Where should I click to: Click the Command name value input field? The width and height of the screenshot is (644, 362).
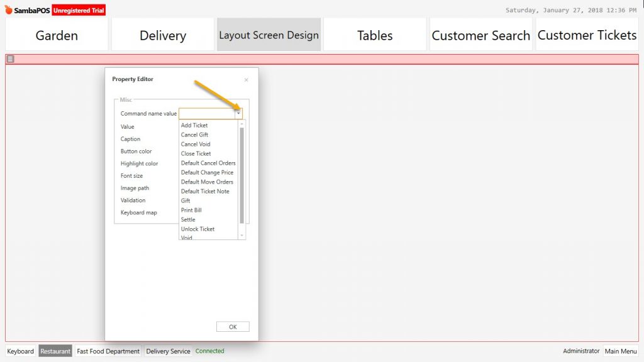point(207,113)
